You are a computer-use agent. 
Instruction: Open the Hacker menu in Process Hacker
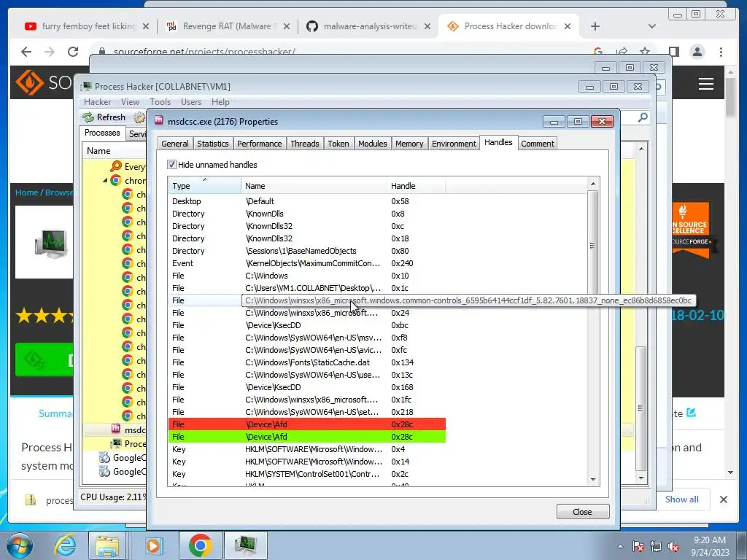(97, 102)
